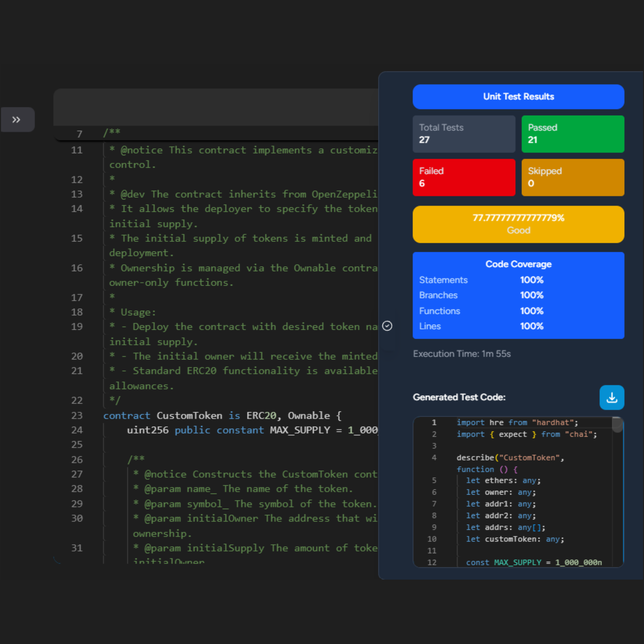Image resolution: width=644 pixels, height=644 pixels.
Task: Click the Statements coverage row
Action: 518,280
